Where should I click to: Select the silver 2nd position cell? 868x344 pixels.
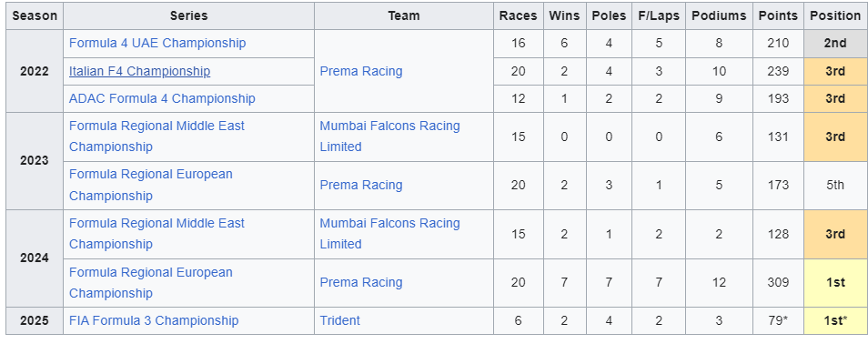(x=835, y=43)
